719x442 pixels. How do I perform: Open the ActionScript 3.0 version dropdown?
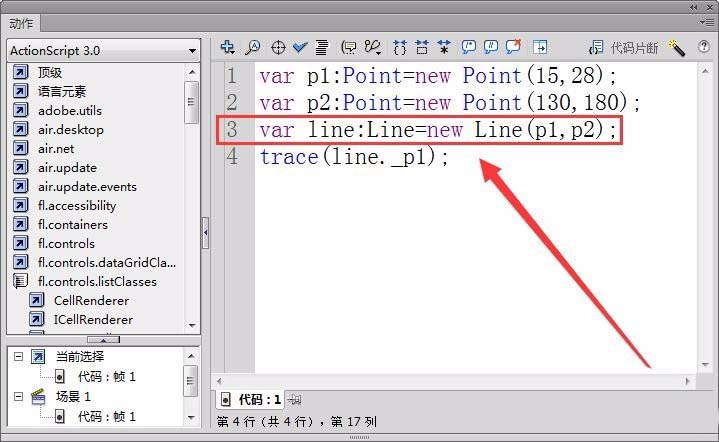point(104,50)
